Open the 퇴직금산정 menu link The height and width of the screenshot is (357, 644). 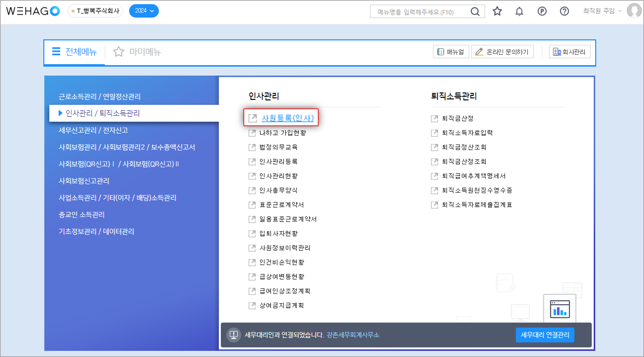(x=457, y=119)
